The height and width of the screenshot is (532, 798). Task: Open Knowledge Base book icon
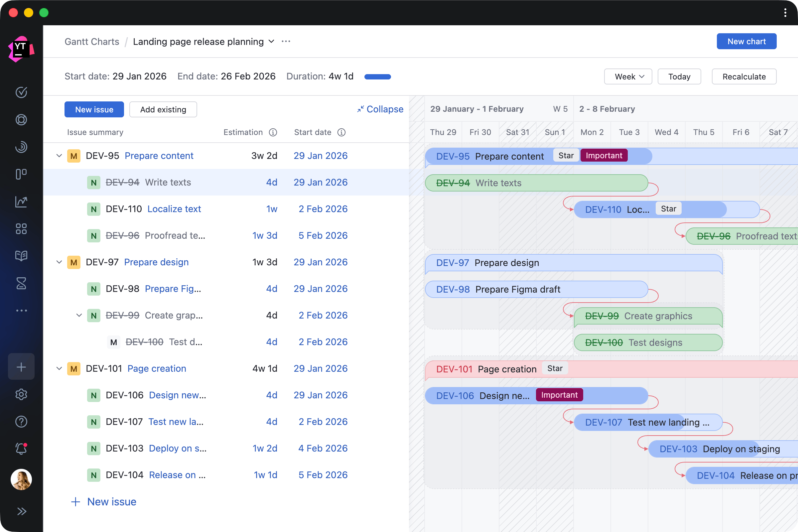coord(21,256)
